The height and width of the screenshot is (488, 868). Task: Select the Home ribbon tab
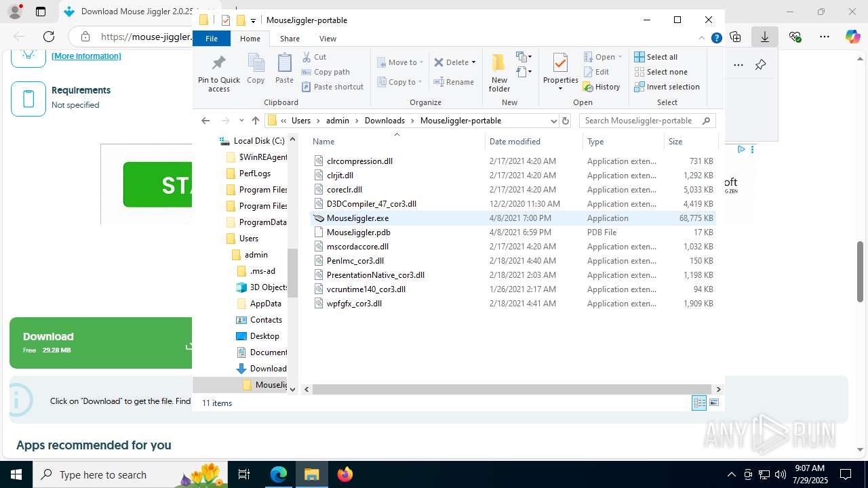(250, 39)
